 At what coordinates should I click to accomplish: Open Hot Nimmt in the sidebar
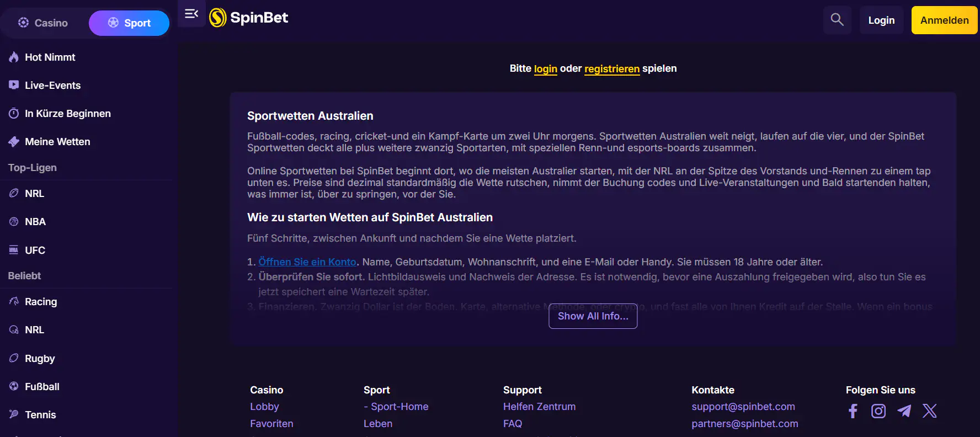(x=42, y=57)
